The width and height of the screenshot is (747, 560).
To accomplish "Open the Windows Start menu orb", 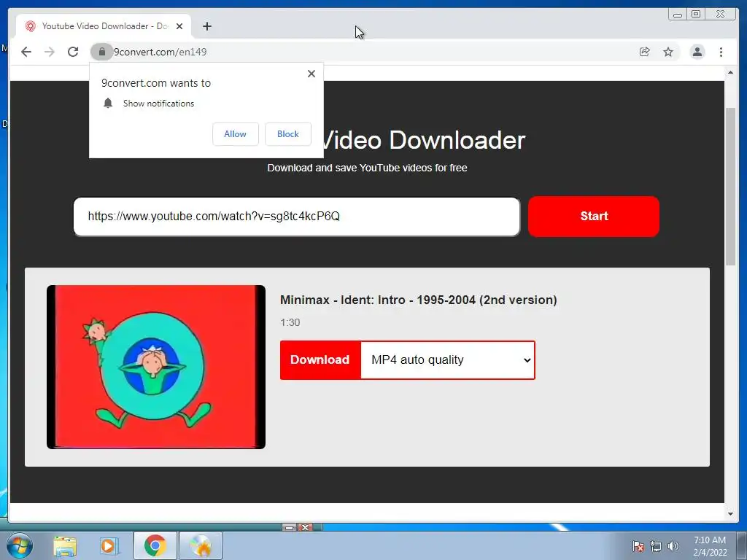I will 20,545.
